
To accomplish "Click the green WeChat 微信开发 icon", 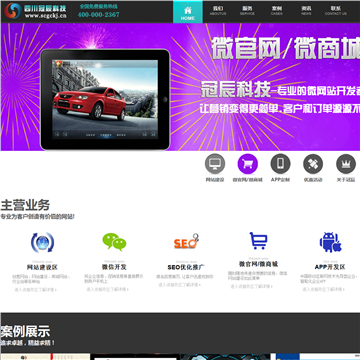I will click(114, 242).
